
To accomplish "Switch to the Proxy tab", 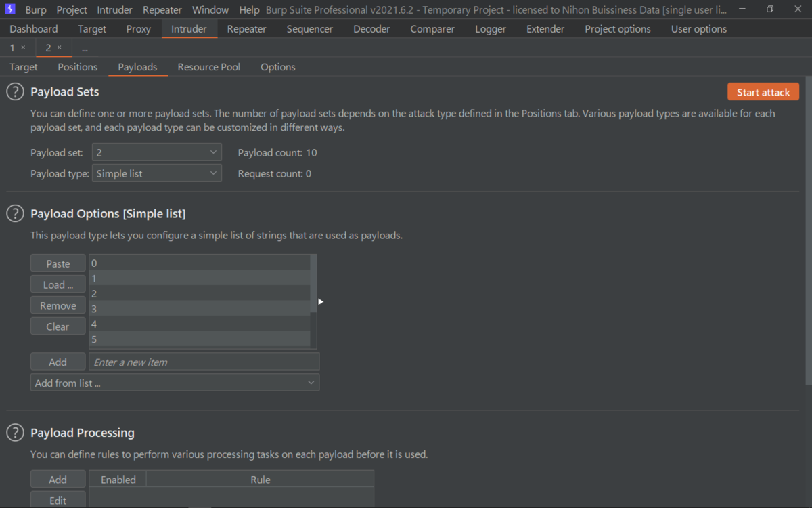I will click(139, 29).
